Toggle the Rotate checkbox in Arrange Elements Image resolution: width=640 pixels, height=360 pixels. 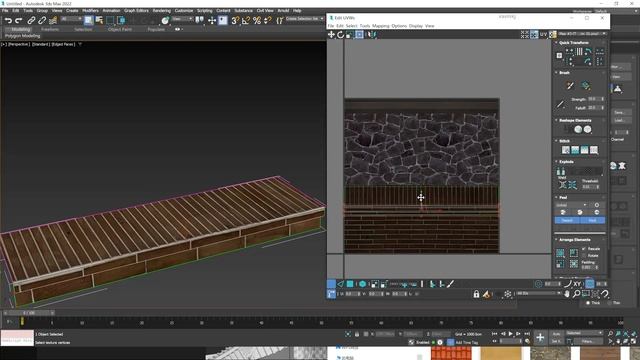(x=584, y=256)
